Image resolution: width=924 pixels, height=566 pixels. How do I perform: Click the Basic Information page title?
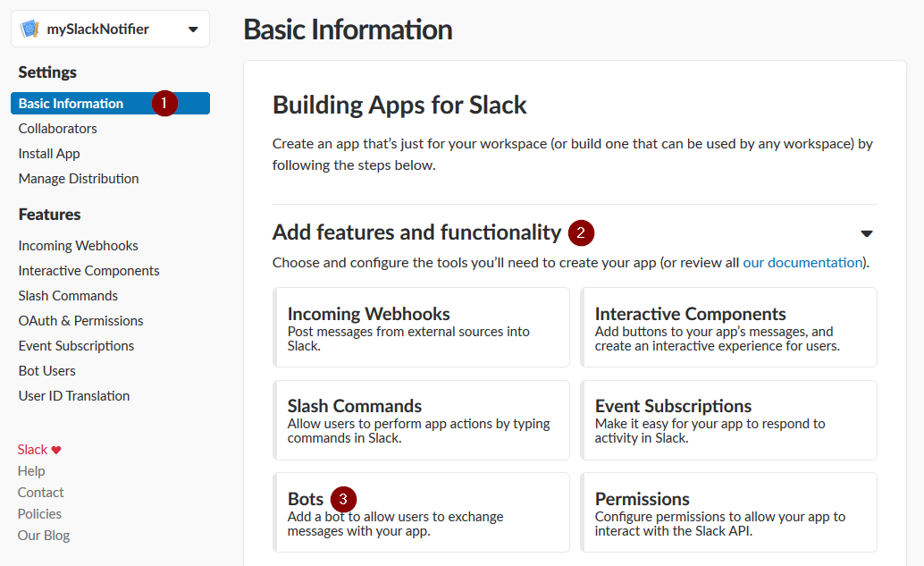pos(348,30)
